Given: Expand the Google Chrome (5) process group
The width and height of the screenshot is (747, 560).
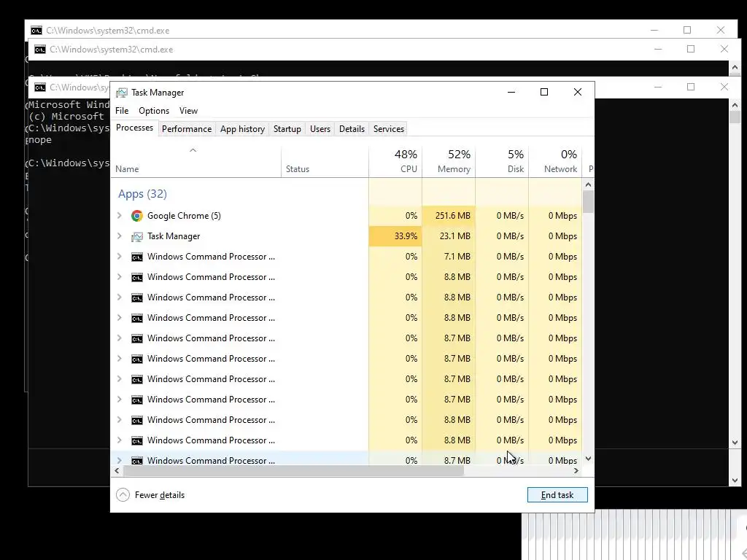Looking at the screenshot, I should click(120, 216).
